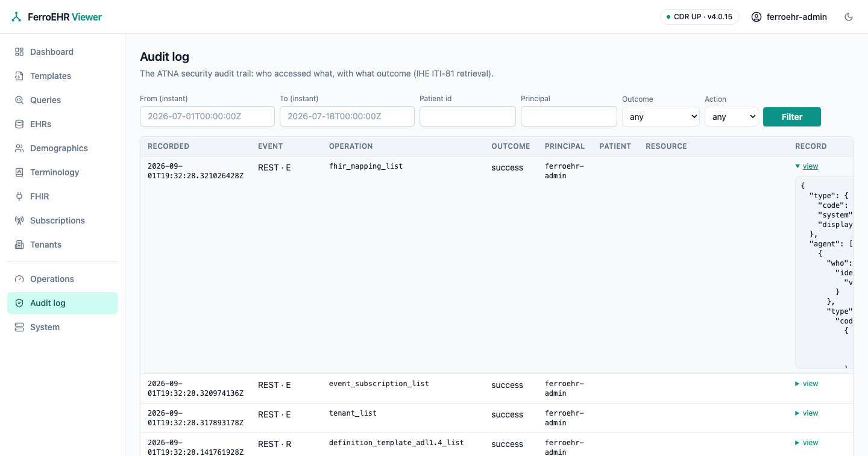The height and width of the screenshot is (456, 868).
Task: Focus the To (instant) field
Action: (347, 116)
